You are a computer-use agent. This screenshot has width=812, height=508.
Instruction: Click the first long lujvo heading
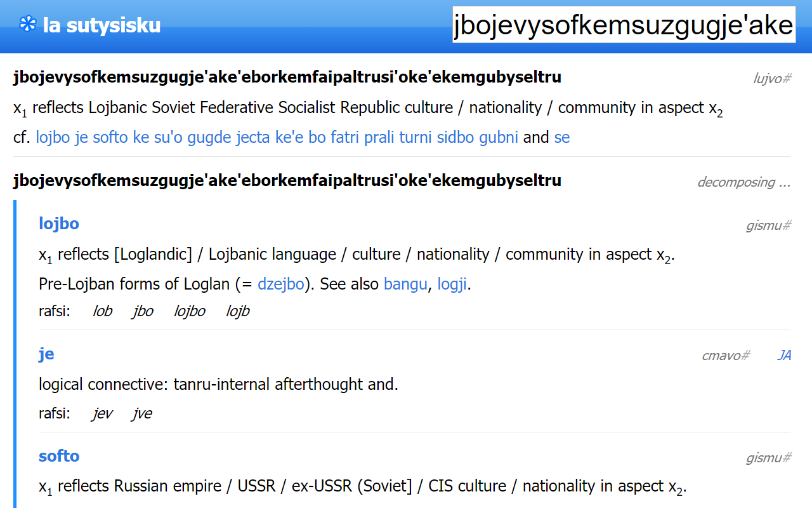(287, 77)
